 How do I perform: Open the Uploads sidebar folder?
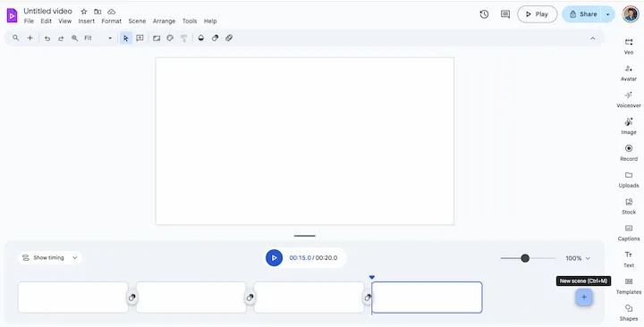[629, 180]
